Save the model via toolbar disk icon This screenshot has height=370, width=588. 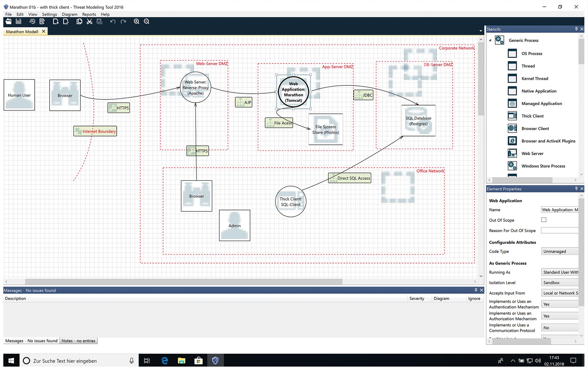pos(18,21)
